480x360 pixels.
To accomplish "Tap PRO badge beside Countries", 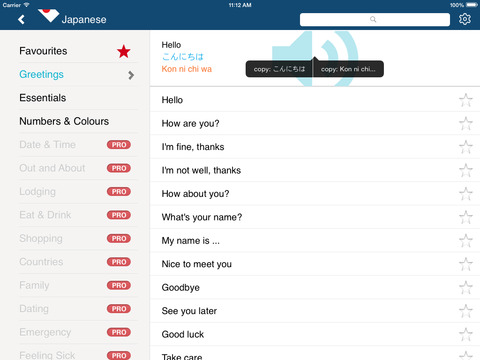I will (x=119, y=262).
